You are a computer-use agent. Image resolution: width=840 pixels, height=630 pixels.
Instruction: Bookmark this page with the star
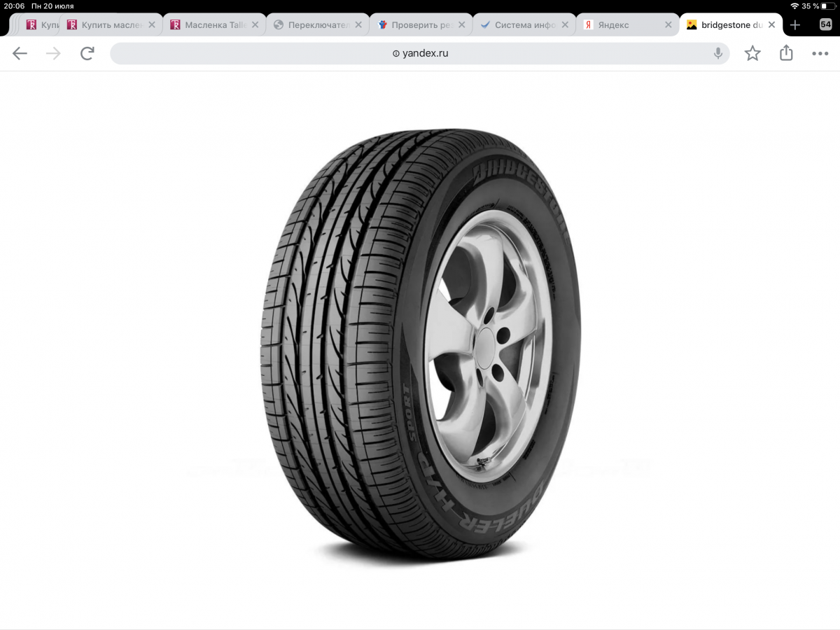coord(752,53)
